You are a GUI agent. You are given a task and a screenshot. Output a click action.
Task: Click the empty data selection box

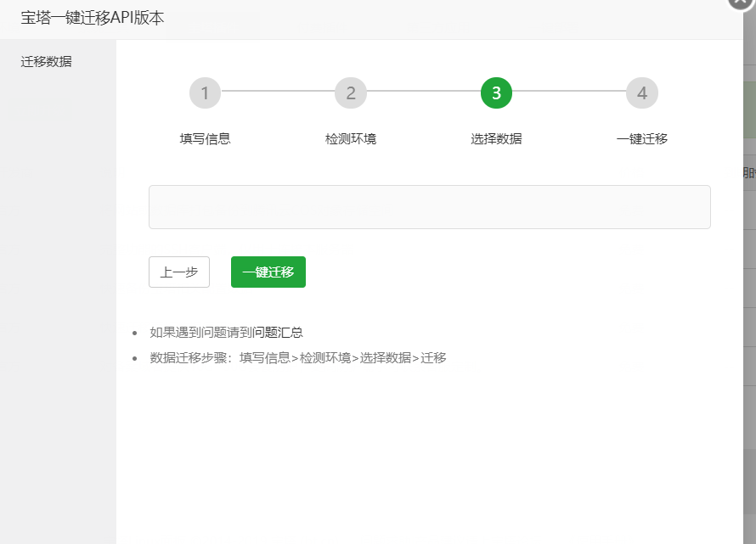click(x=429, y=206)
